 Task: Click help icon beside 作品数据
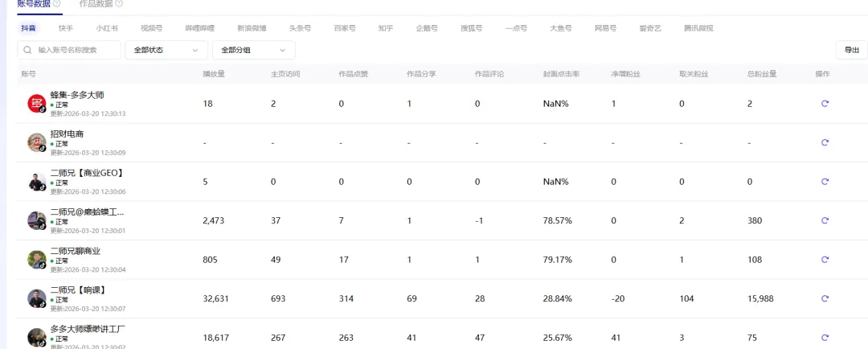pos(121,4)
